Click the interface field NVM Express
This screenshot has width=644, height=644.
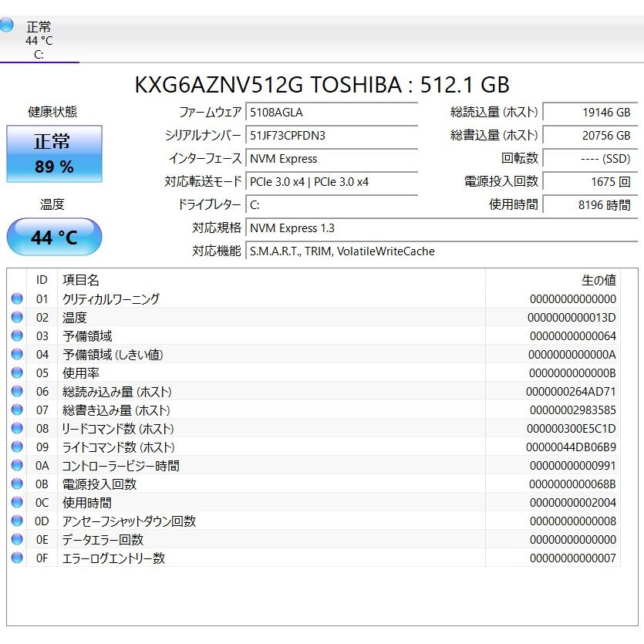332,159
